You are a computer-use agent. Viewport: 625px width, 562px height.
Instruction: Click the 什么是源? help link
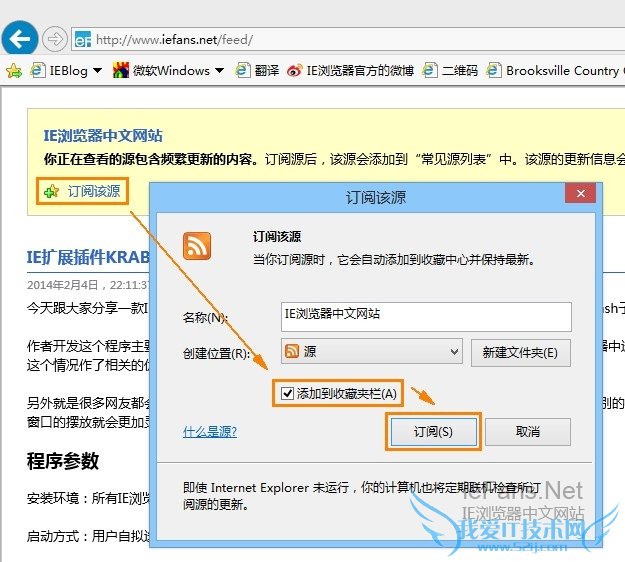point(210,431)
